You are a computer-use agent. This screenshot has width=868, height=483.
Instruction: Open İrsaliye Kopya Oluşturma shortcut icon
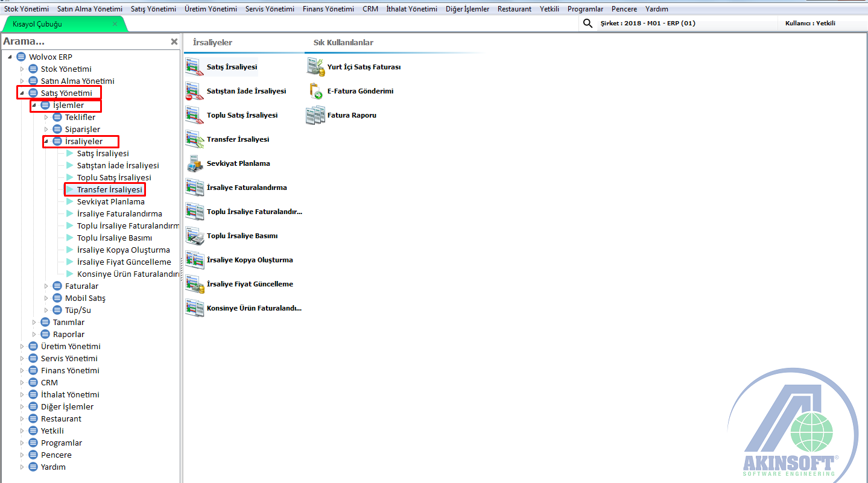[194, 260]
